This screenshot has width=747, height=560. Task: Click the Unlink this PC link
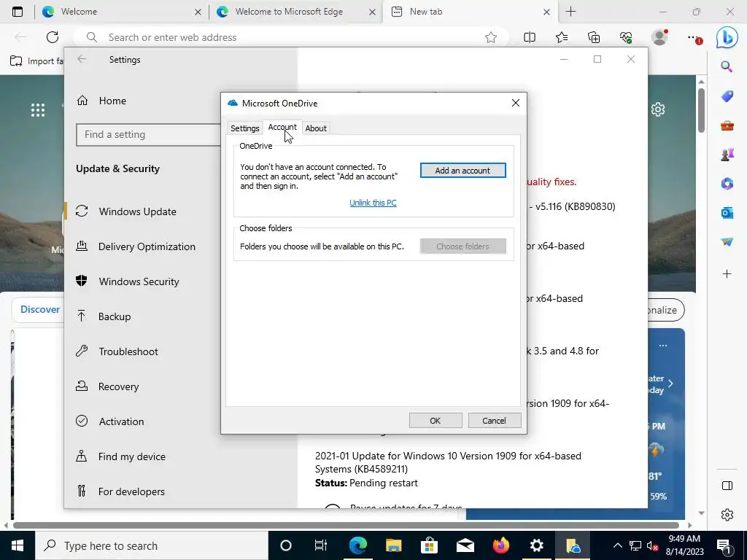373,203
